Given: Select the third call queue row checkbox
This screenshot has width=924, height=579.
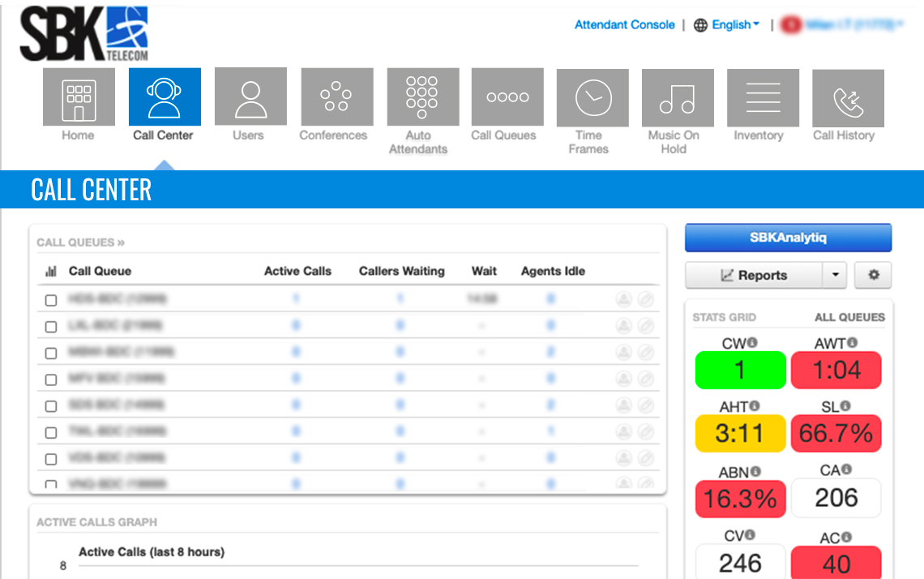Looking at the screenshot, I should pyautogui.click(x=51, y=353).
